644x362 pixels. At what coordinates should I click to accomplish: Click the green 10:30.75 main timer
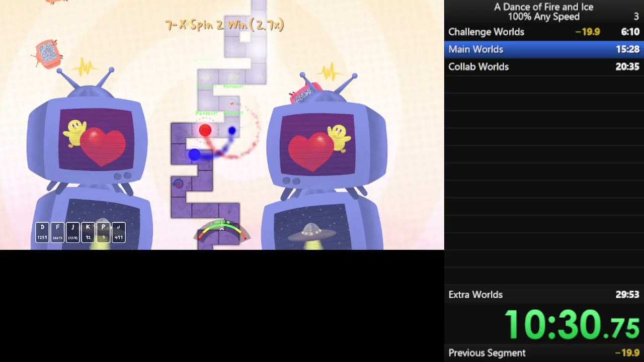[x=572, y=324]
